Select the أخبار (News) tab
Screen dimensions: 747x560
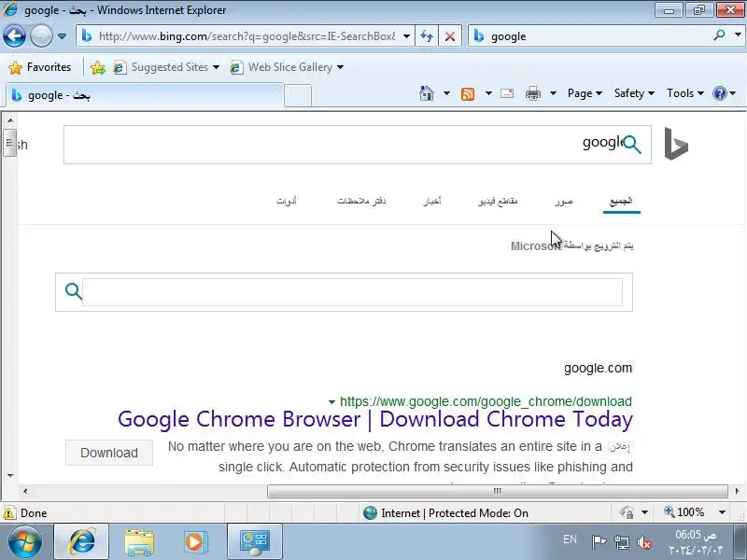point(432,202)
